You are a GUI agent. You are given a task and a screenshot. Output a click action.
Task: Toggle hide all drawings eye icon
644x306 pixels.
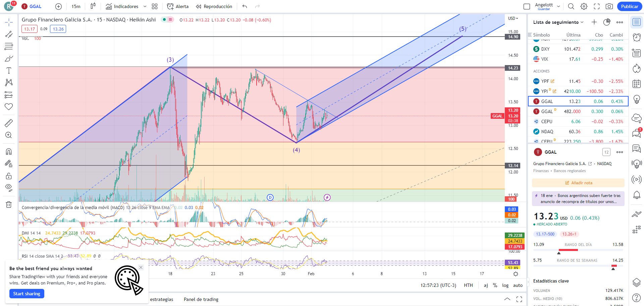coord(9,188)
